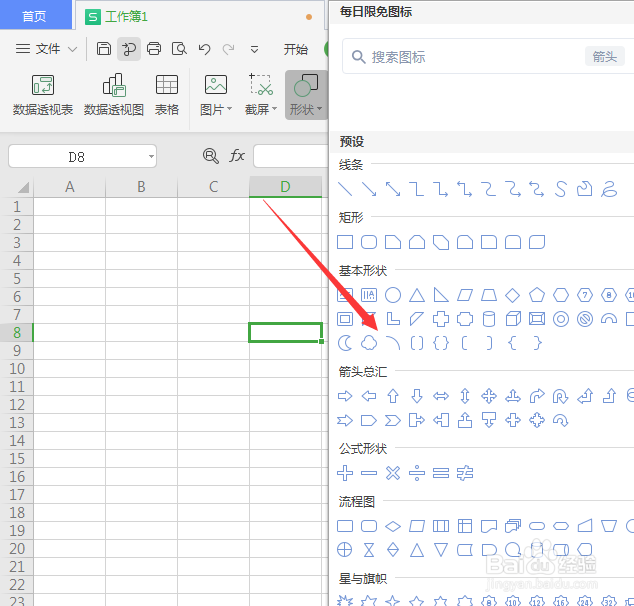Switch to the 开始 ribbon tab
The width and height of the screenshot is (634, 606).
point(296,49)
